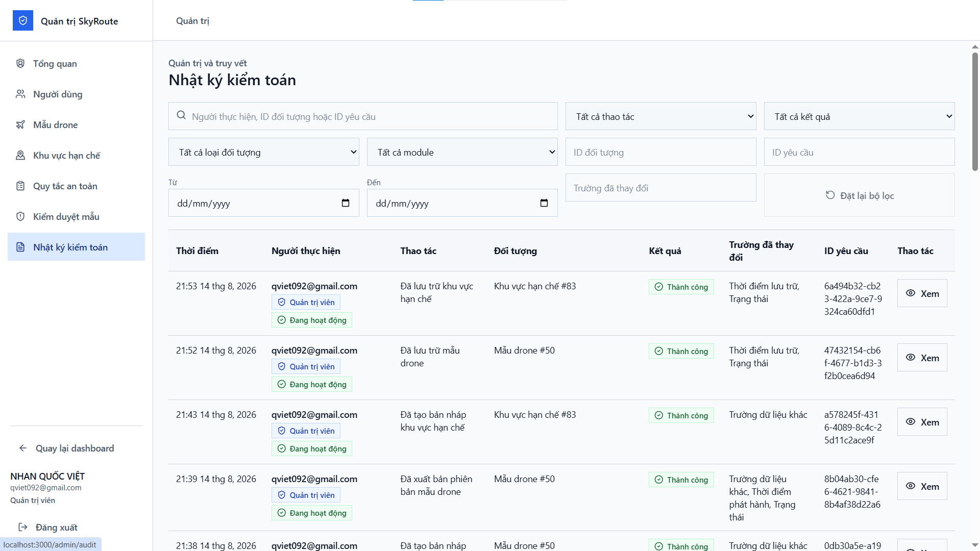The width and height of the screenshot is (980, 551).
Task: Open the Tất cả thao tác dropdown
Action: [660, 116]
